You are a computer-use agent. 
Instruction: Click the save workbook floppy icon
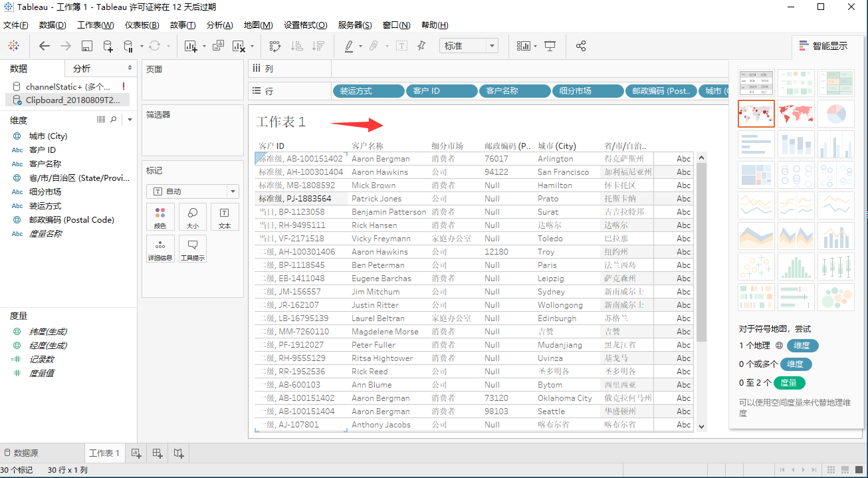(x=87, y=46)
